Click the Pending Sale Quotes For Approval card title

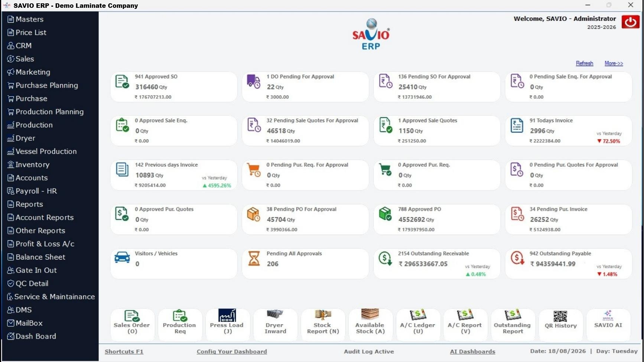(312, 121)
